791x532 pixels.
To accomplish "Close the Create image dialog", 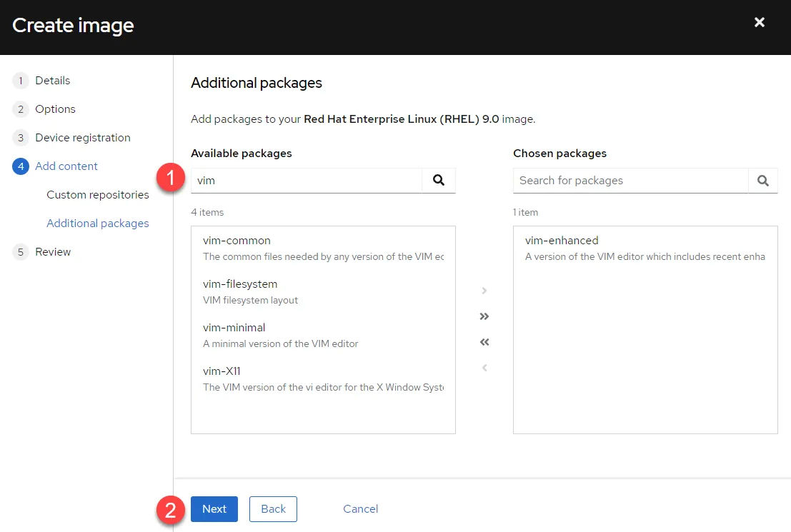I will pyautogui.click(x=760, y=23).
